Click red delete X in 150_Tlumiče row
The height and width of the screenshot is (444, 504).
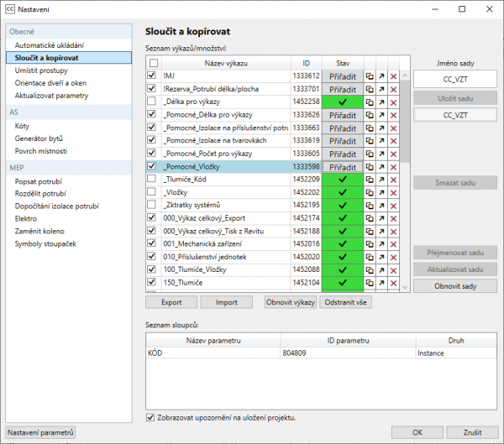tap(393, 283)
